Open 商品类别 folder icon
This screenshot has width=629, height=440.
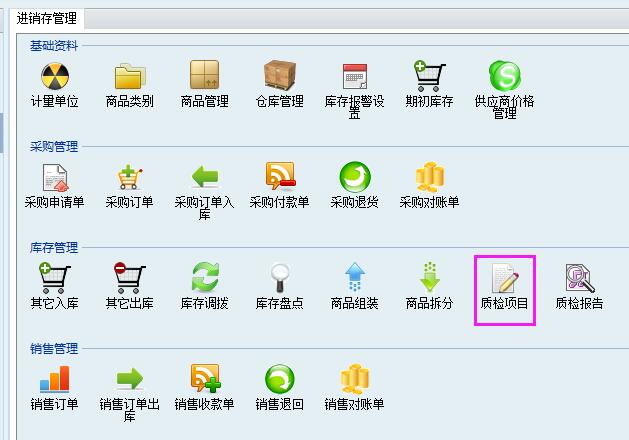pyautogui.click(x=130, y=76)
